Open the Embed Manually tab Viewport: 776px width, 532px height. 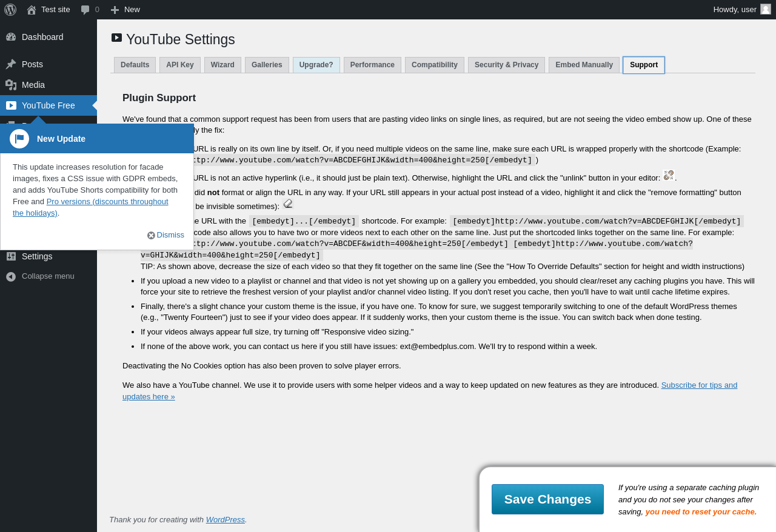584,65
